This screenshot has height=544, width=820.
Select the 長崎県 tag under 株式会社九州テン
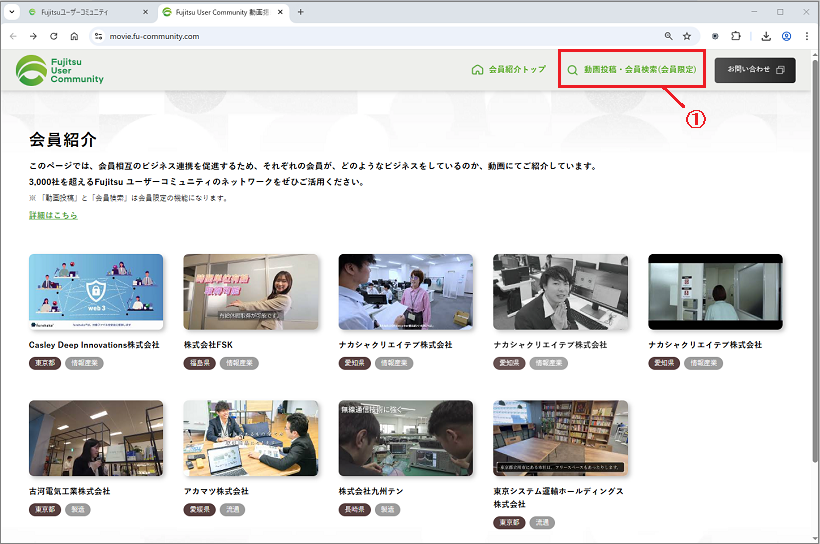(x=355, y=509)
